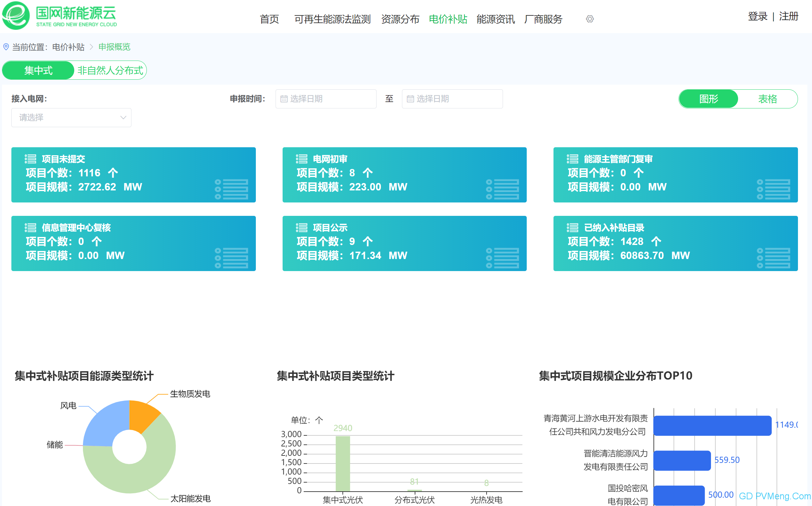The height and width of the screenshot is (506, 812).
Task: Click the State Grid New Energy Cloud logo
Action: point(60,16)
